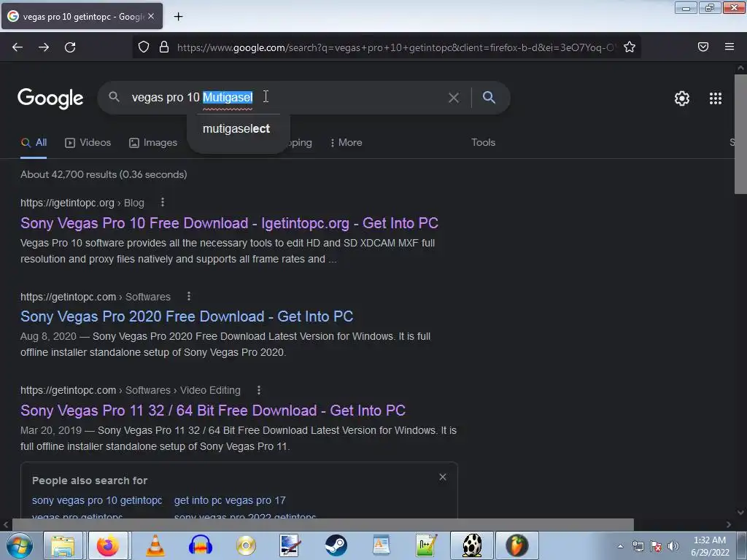
Task: Search get into pc vegas pro 17
Action: (230, 500)
